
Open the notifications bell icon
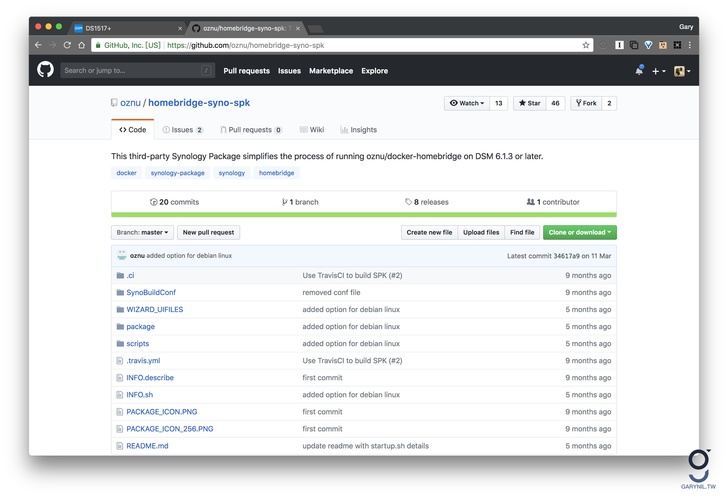coord(639,71)
